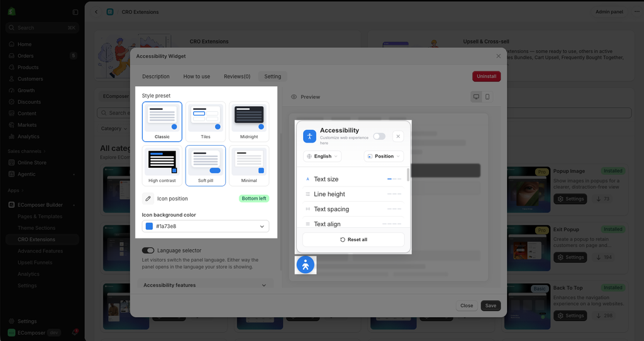Save the widget settings
This screenshot has height=341, width=644.
(491, 306)
